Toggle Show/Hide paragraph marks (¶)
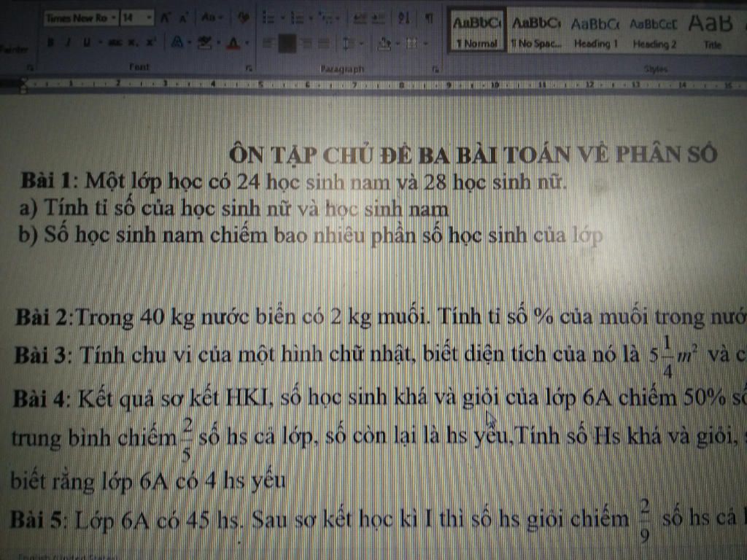 click(x=429, y=18)
